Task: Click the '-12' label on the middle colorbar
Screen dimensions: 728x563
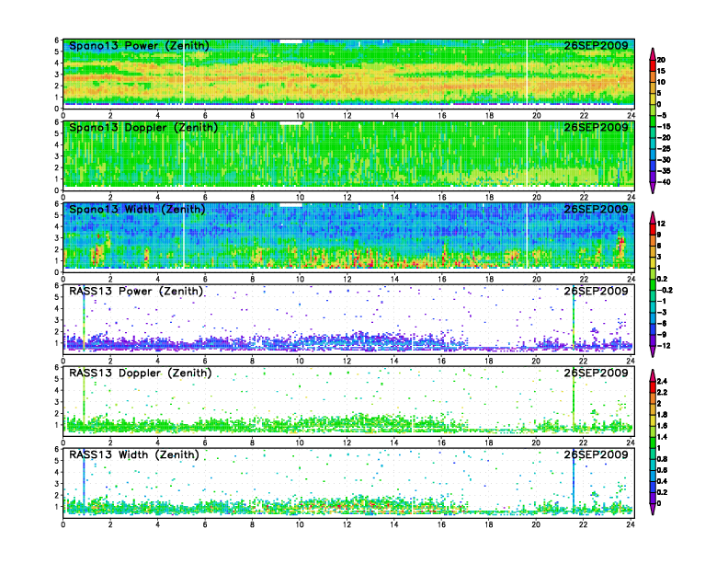Action: 664,346
